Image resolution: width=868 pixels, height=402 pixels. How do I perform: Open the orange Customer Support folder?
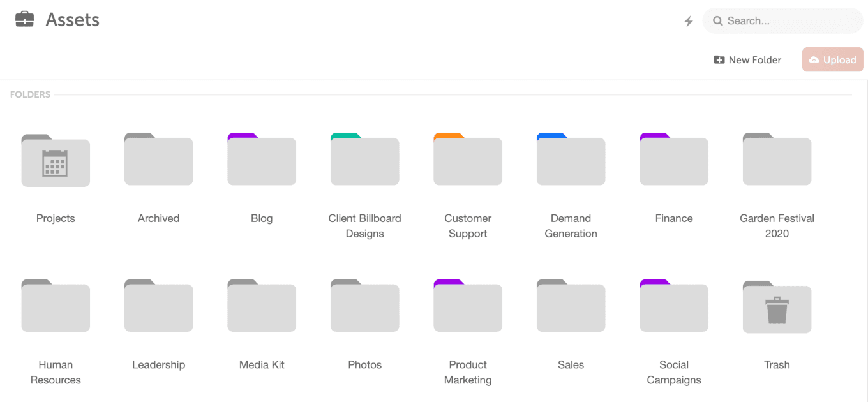[468, 161]
